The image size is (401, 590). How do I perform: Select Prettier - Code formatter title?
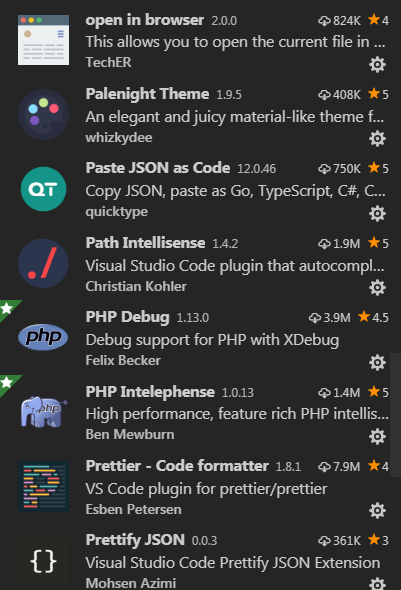click(177, 466)
